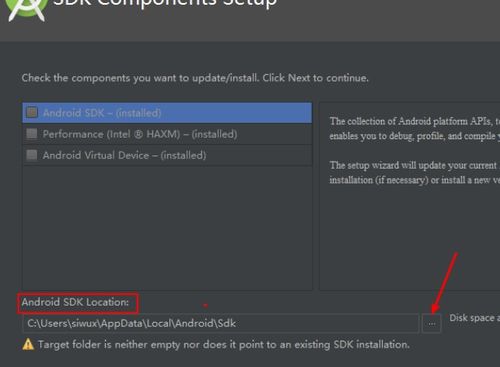Image resolution: width=500 pixels, height=367 pixels.
Task: Click the empty area of components list
Action: click(x=167, y=228)
